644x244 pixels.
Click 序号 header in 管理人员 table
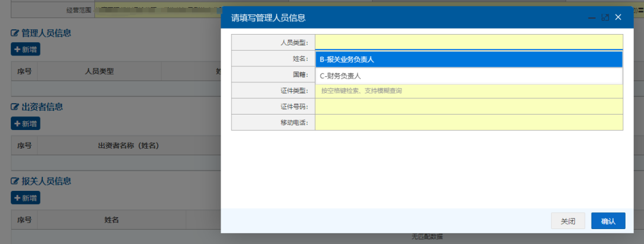[24, 71]
